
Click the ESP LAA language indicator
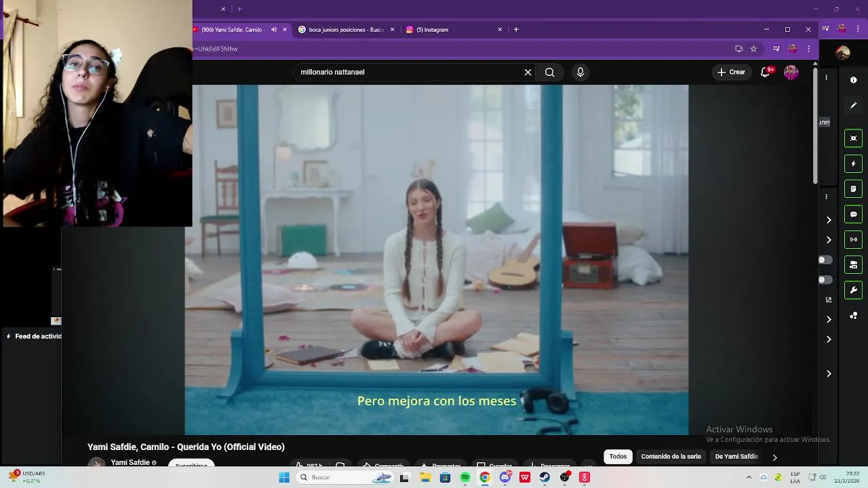(795, 477)
